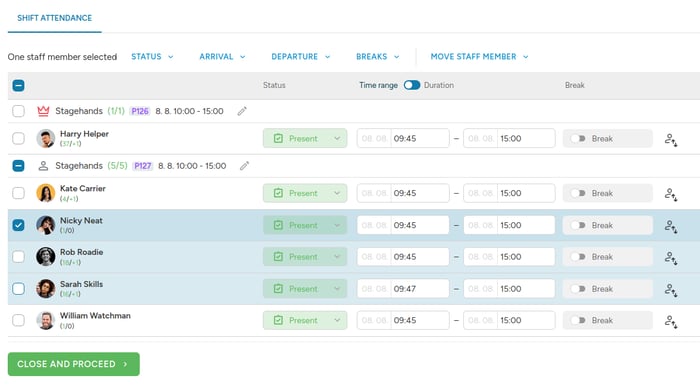
Task: Toggle the P127 Stagehands group checkbox
Action: pos(18,166)
